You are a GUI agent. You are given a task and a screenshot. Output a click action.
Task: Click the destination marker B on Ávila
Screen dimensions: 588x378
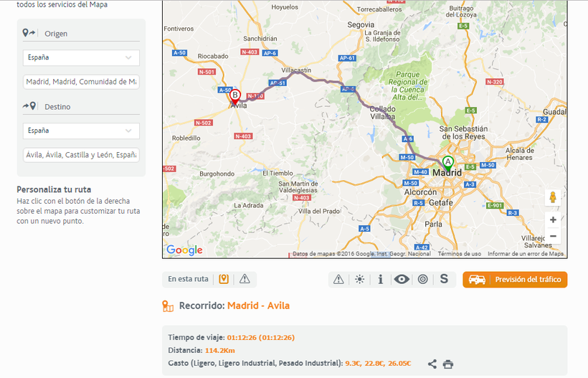point(235,96)
